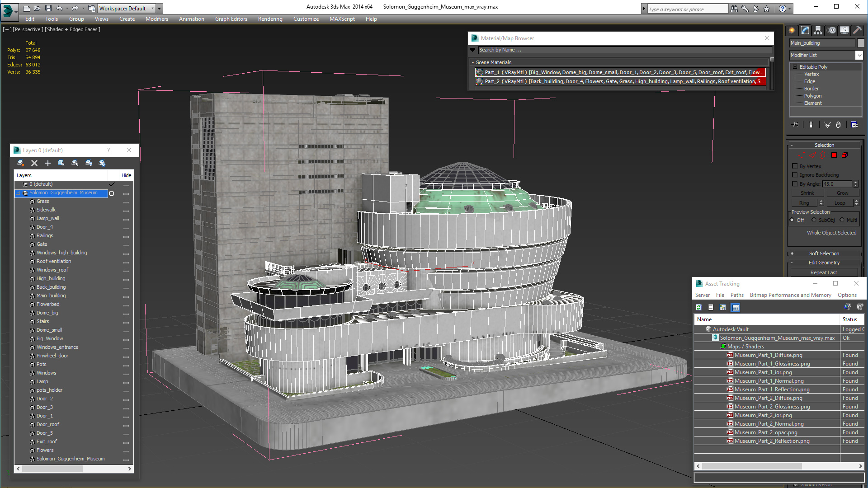Click the Ring selection button
The width and height of the screenshot is (868, 488).
point(804,203)
